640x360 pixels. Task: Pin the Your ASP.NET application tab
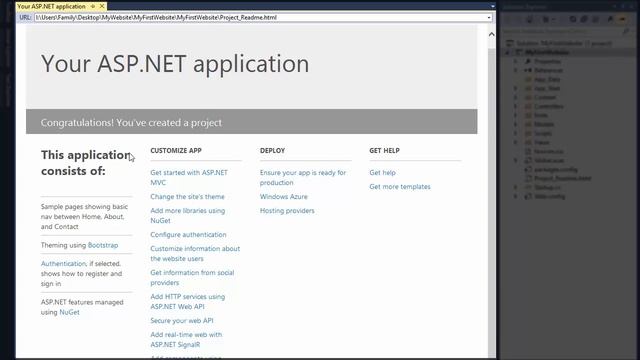click(93, 6)
